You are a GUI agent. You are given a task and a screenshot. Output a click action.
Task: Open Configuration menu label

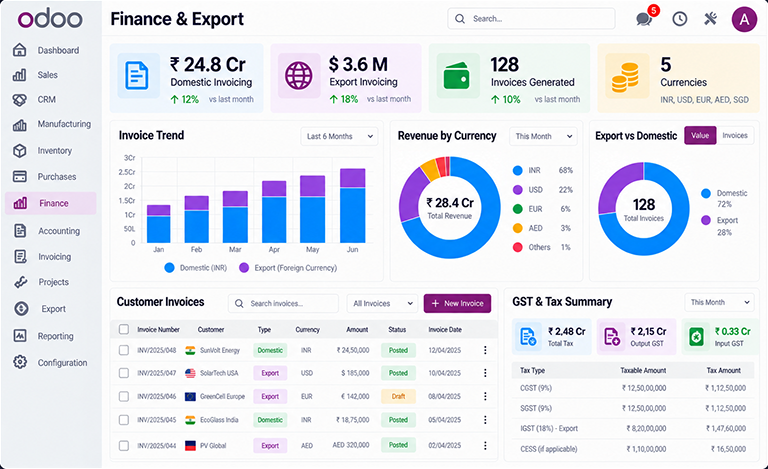click(62, 363)
